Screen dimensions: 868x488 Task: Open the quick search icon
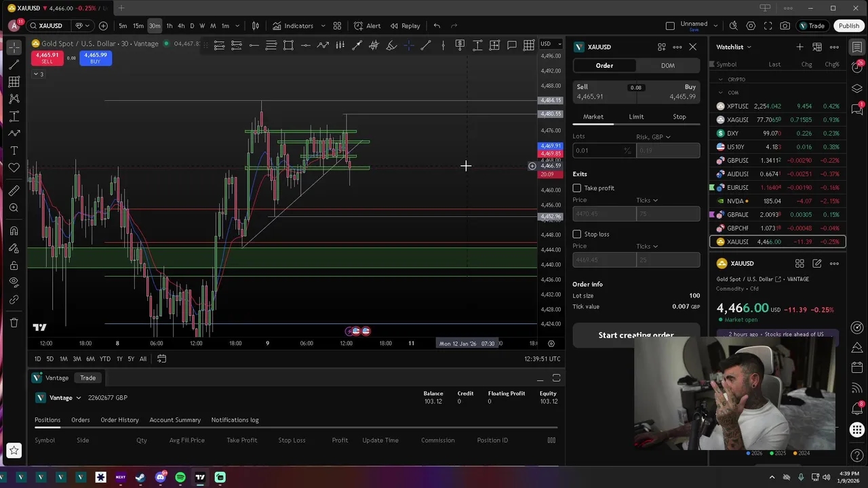[x=734, y=26]
